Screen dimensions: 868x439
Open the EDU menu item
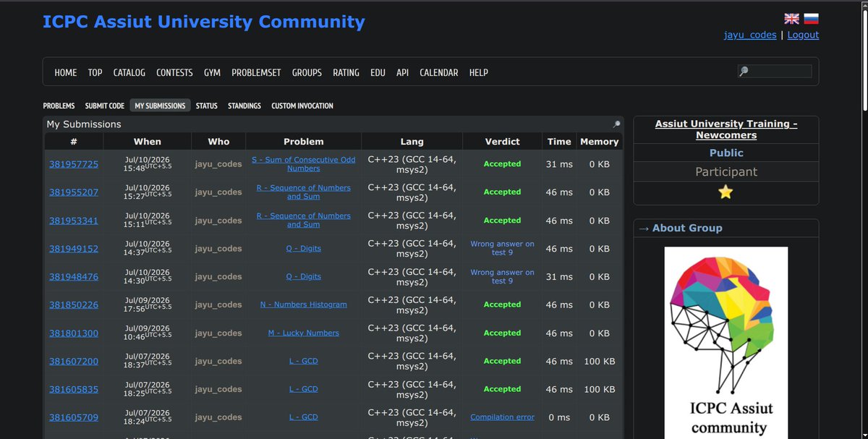tap(378, 72)
